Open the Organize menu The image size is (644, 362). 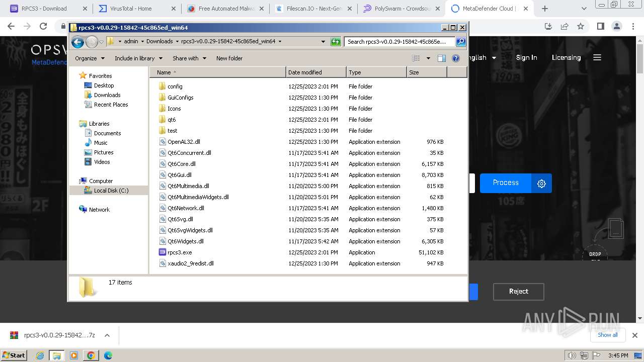(90, 58)
